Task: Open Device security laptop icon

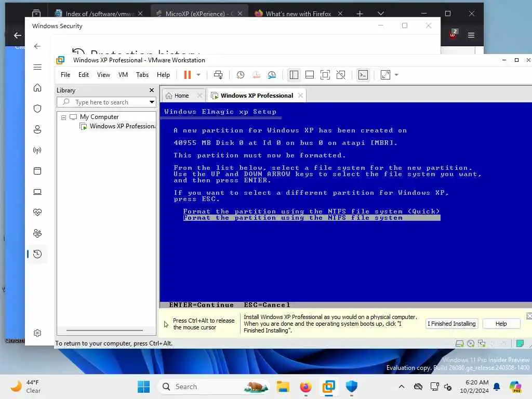Action: pyautogui.click(x=37, y=192)
